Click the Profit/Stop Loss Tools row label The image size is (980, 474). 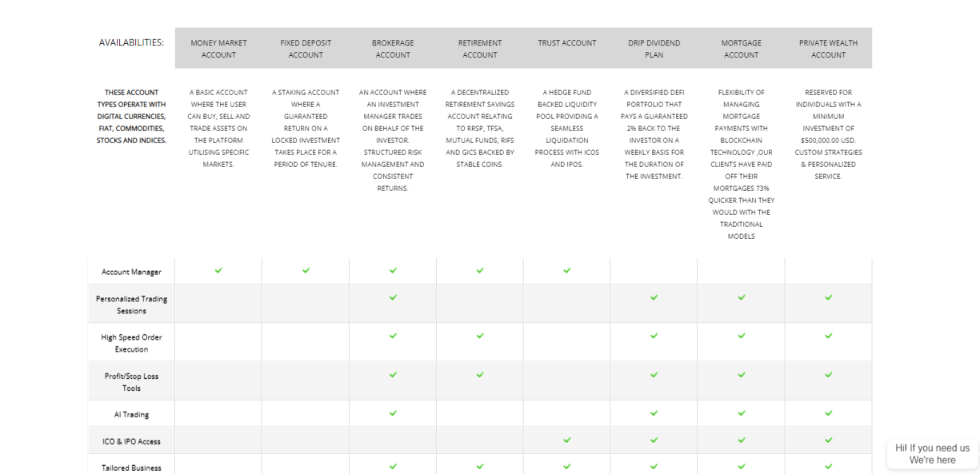131,381
